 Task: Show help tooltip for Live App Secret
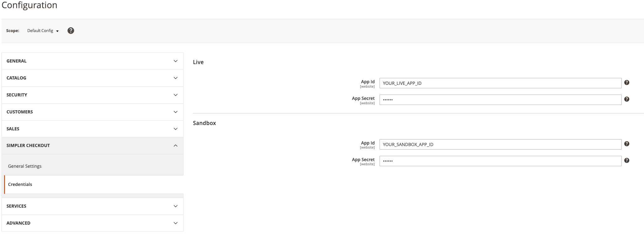click(x=627, y=99)
